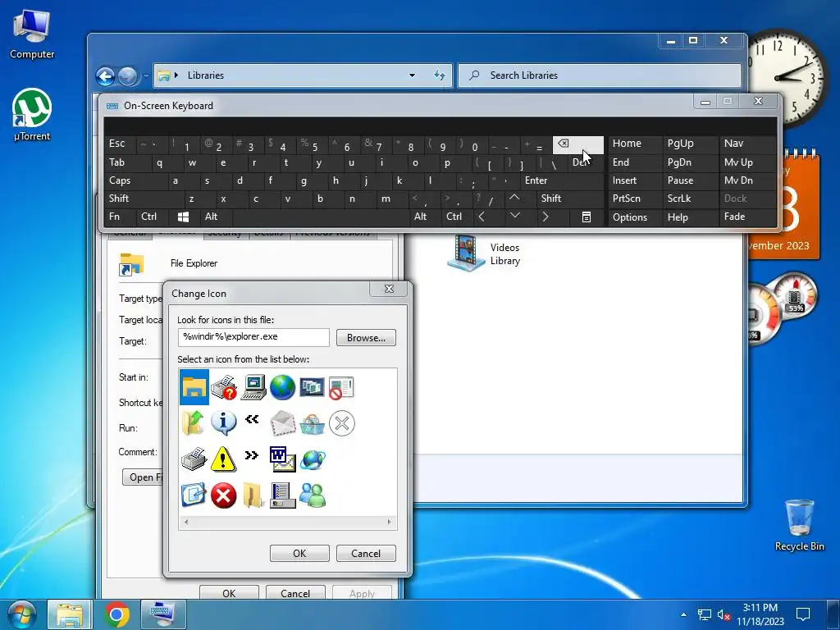The width and height of the screenshot is (840, 630).
Task: Choose the double right chevron icon
Action: 252,455
